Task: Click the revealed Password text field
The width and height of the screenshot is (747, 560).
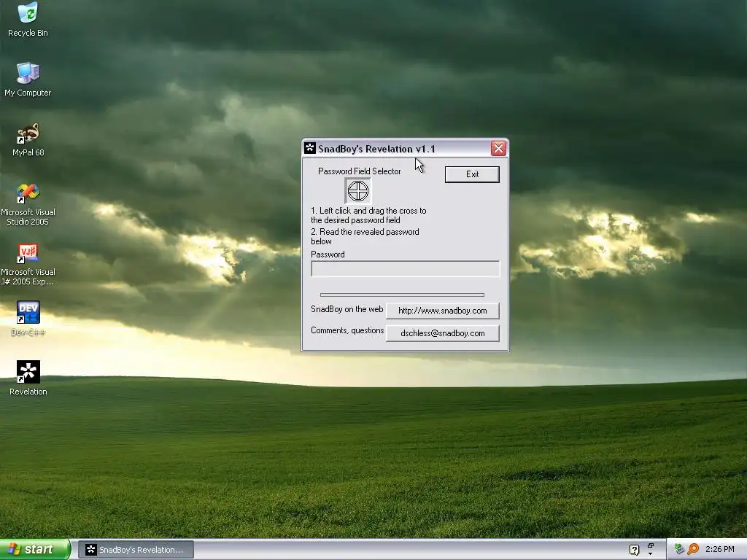Action: pyautogui.click(x=406, y=268)
